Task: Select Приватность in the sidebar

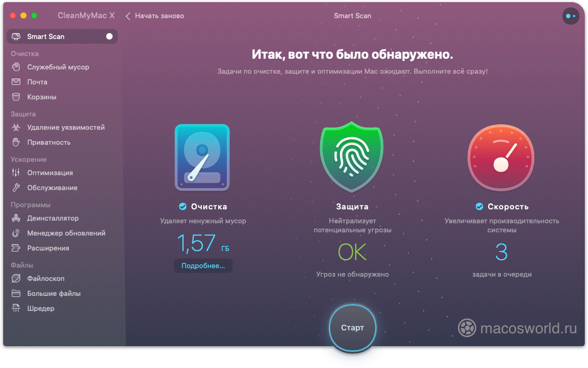Action: click(49, 142)
